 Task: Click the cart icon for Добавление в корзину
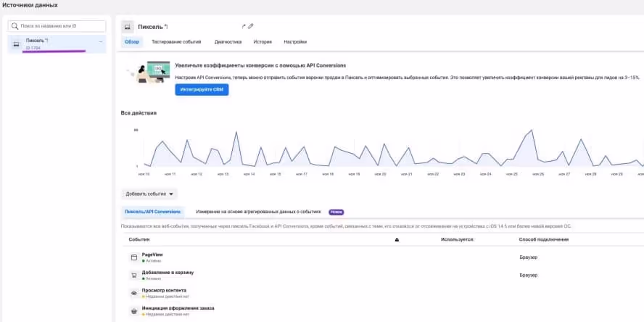click(133, 276)
